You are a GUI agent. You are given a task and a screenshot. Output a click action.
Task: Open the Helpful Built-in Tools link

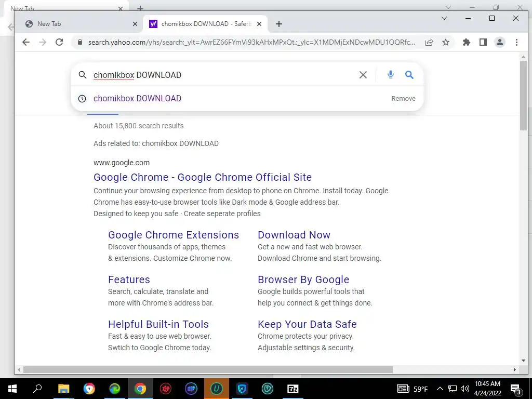158,324
